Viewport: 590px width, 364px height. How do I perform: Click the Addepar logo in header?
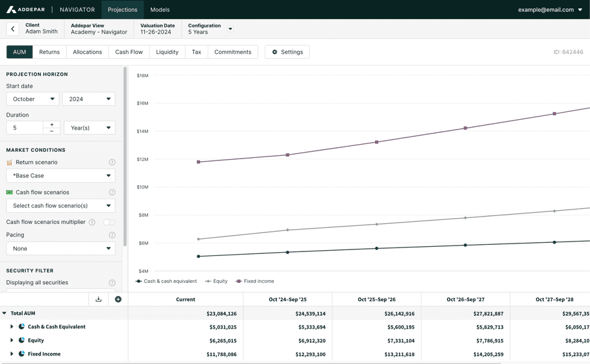coord(26,10)
